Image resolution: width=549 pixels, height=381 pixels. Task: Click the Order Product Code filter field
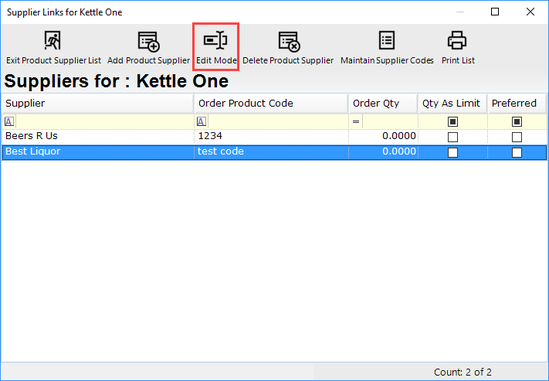click(x=278, y=122)
